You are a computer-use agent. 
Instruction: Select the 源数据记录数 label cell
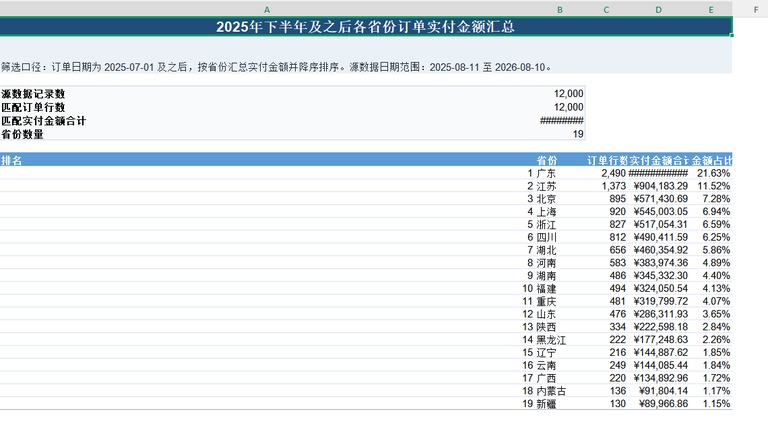point(267,94)
